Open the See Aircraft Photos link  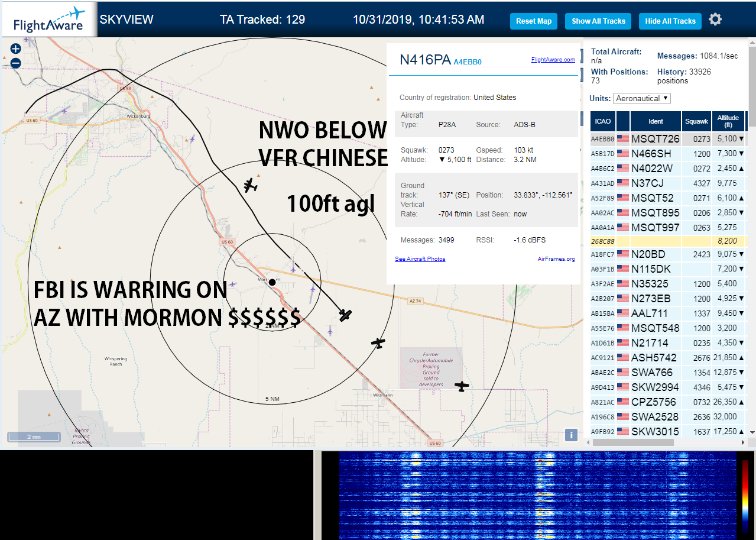tap(420, 259)
